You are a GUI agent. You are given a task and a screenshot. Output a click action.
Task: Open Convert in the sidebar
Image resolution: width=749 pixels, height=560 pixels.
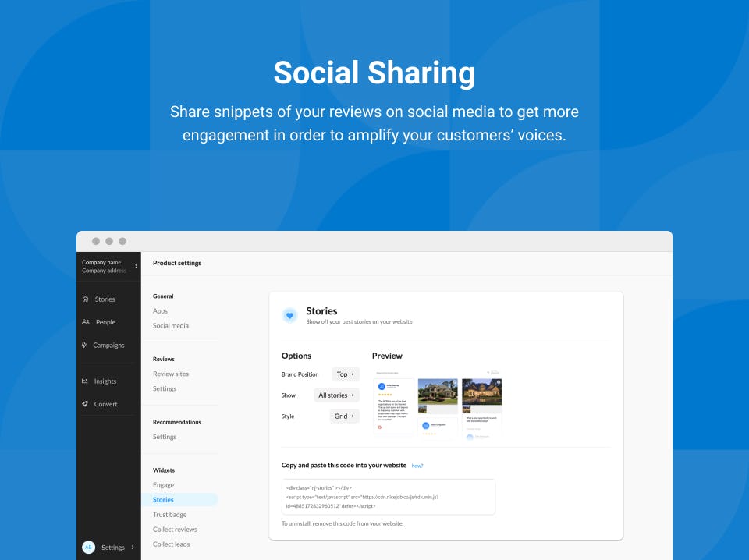coord(105,404)
